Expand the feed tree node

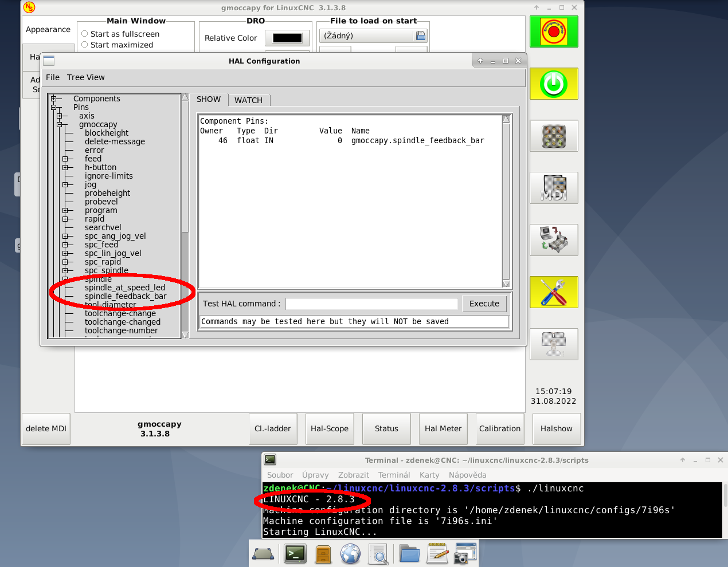pos(65,159)
